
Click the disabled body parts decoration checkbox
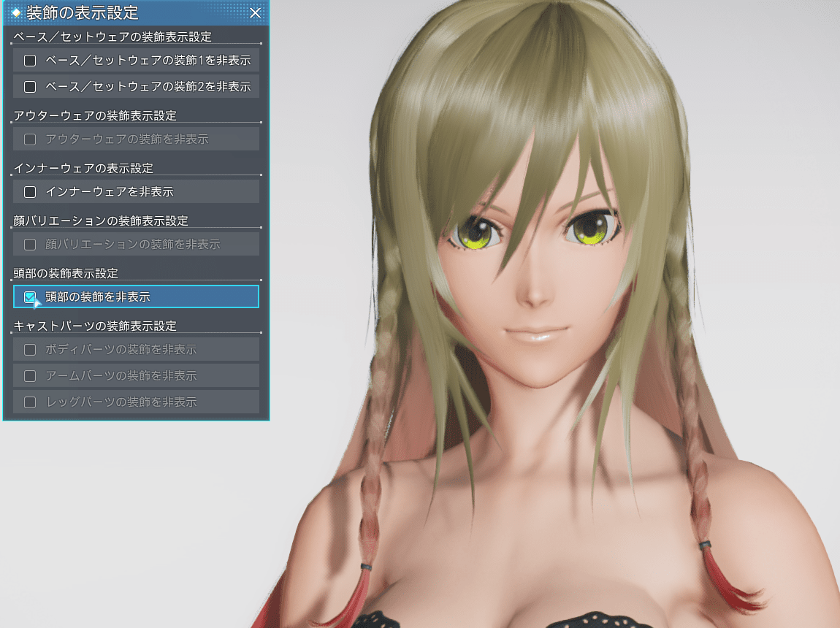(29, 349)
